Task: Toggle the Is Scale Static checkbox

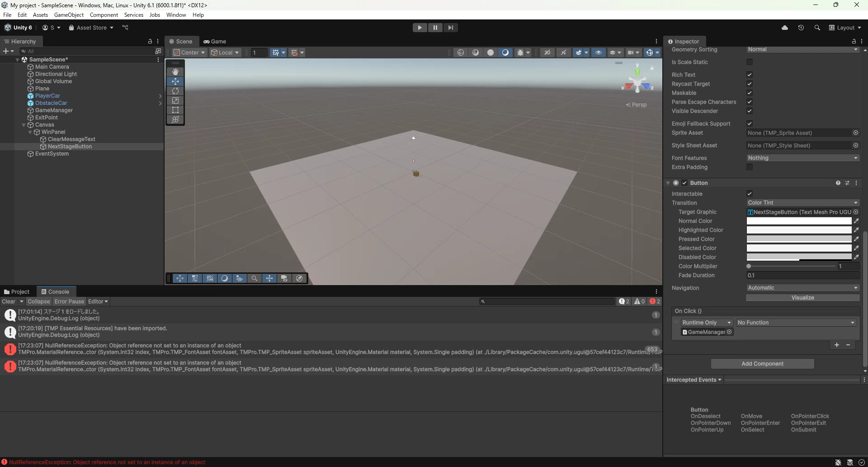Action: [750, 62]
